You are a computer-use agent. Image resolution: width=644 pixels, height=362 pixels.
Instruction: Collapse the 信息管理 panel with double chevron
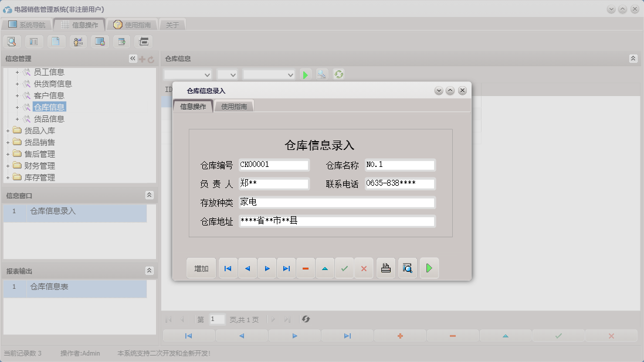132,58
